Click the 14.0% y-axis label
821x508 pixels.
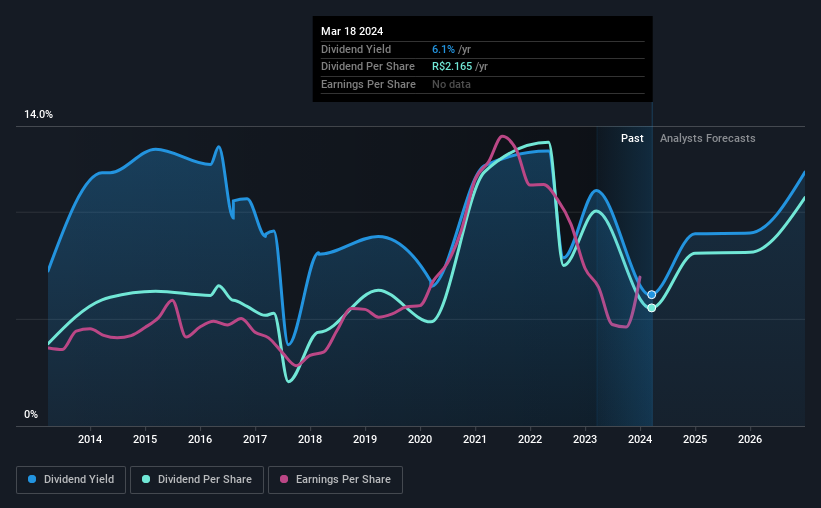pos(38,115)
